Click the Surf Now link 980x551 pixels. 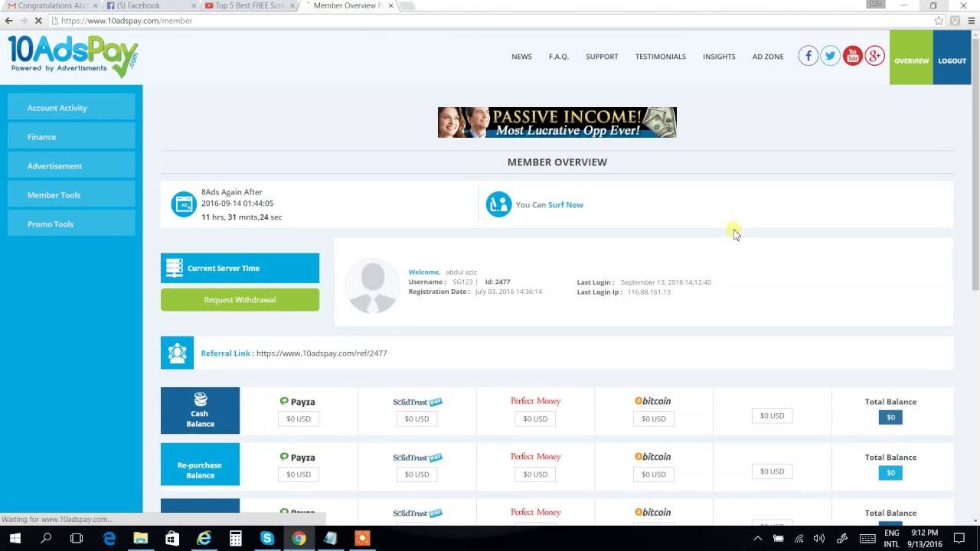tap(566, 205)
